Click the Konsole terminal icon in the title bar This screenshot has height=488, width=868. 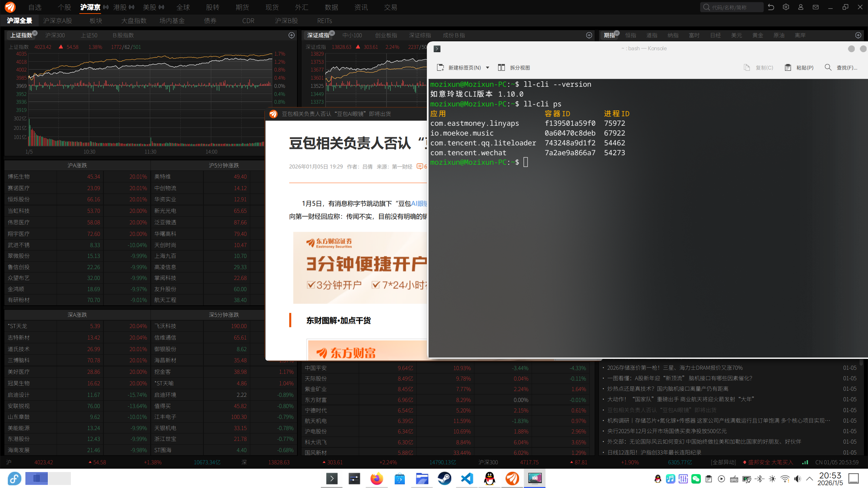(437, 49)
